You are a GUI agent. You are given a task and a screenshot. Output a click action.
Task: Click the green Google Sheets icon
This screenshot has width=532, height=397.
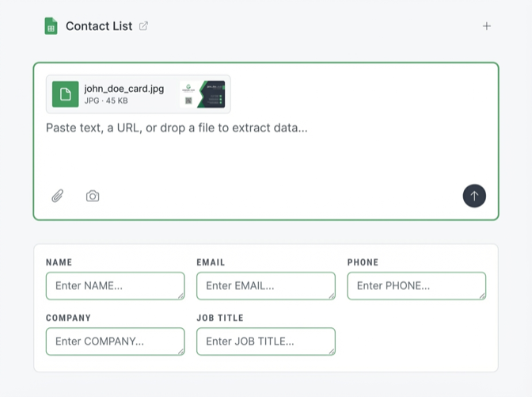[51, 26]
